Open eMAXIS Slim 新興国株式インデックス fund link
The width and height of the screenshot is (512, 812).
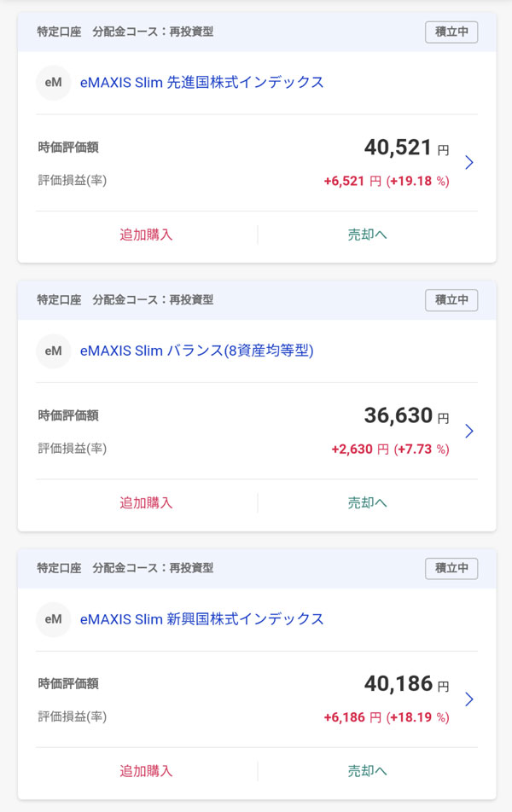[x=201, y=619]
